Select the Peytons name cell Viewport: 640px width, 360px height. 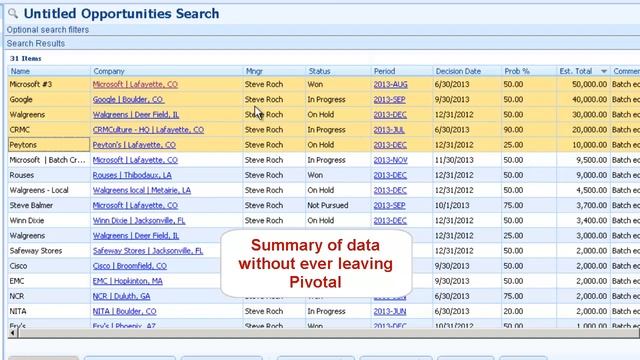[x=49, y=145]
